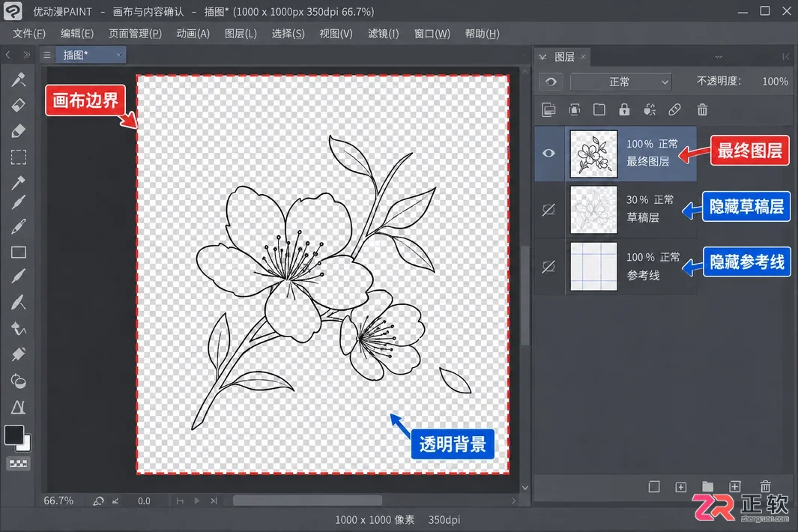This screenshot has width=798, height=532.
Task: Click the white background color swatch
Action: click(25, 444)
